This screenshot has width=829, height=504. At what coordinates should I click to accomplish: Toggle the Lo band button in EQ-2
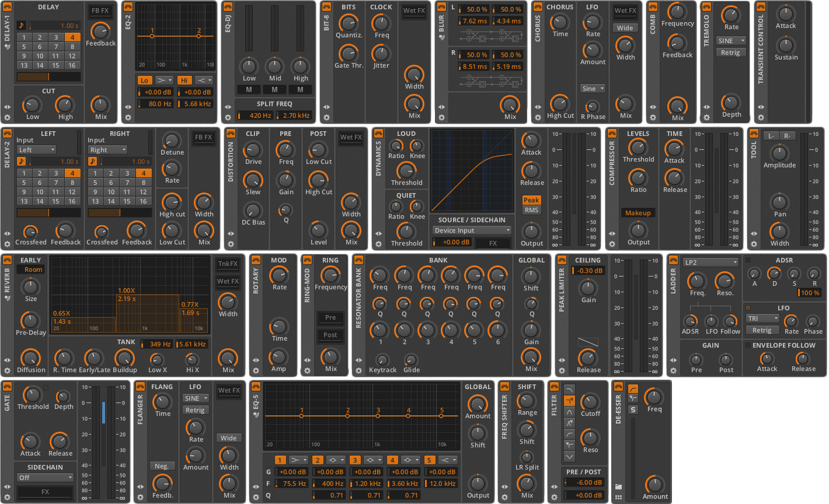(145, 80)
